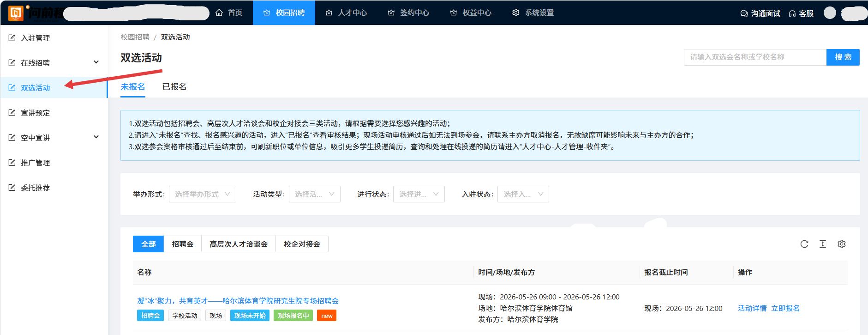Click the table density icon
Image resolution: width=868 pixels, height=335 pixels.
(x=823, y=244)
